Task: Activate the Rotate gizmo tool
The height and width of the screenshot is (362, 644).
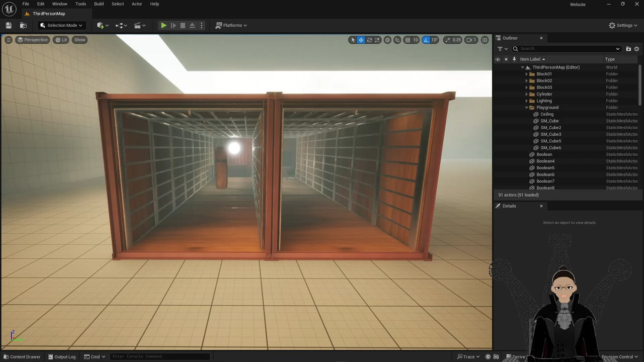Action: (369, 40)
